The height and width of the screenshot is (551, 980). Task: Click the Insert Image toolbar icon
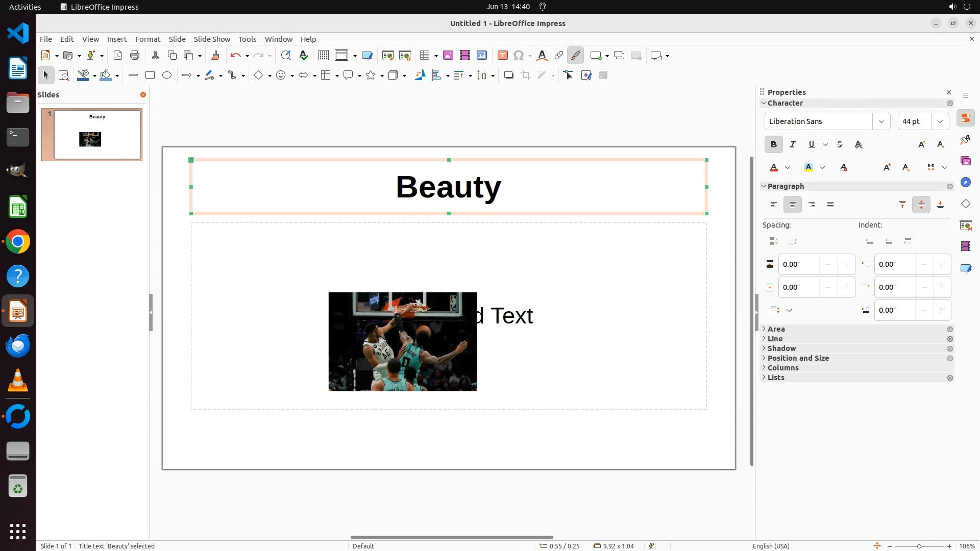448,56
